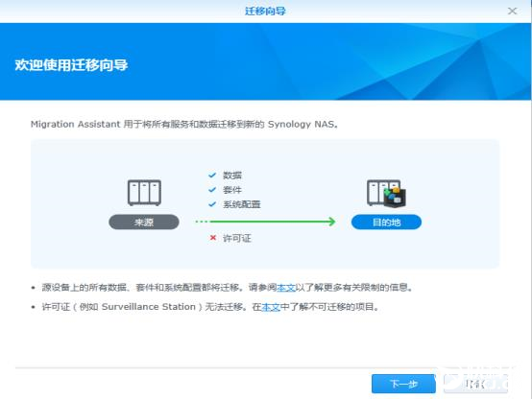Click the Migration Assistant description sentence
Screen dimensions: 532x399
click(184, 124)
